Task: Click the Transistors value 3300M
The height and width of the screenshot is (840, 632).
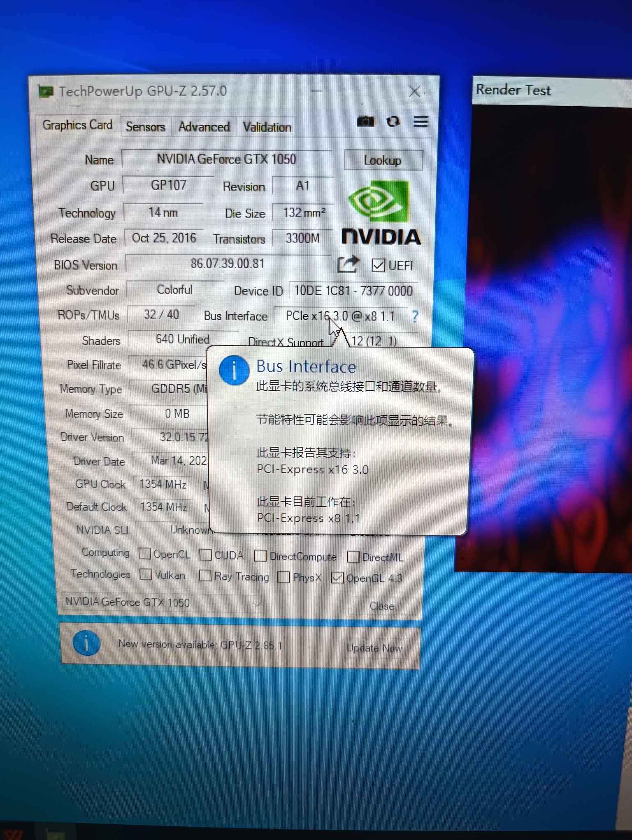Action: pos(302,238)
